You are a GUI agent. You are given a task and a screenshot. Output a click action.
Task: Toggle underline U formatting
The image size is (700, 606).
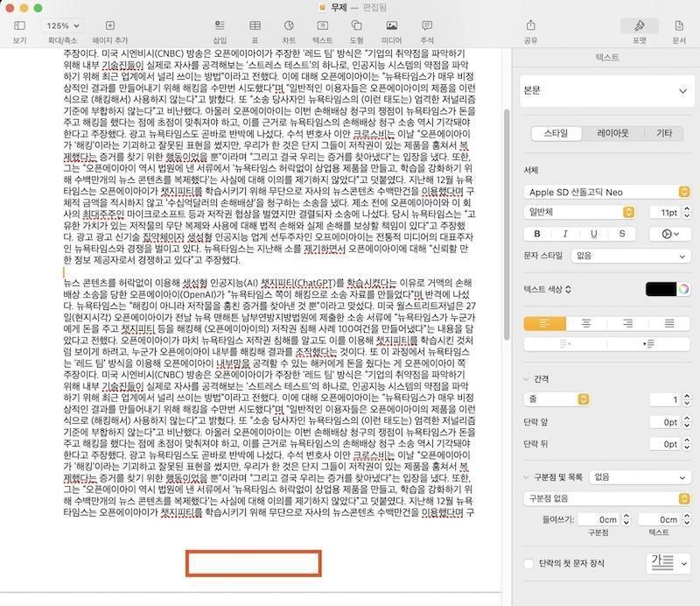[593, 234]
